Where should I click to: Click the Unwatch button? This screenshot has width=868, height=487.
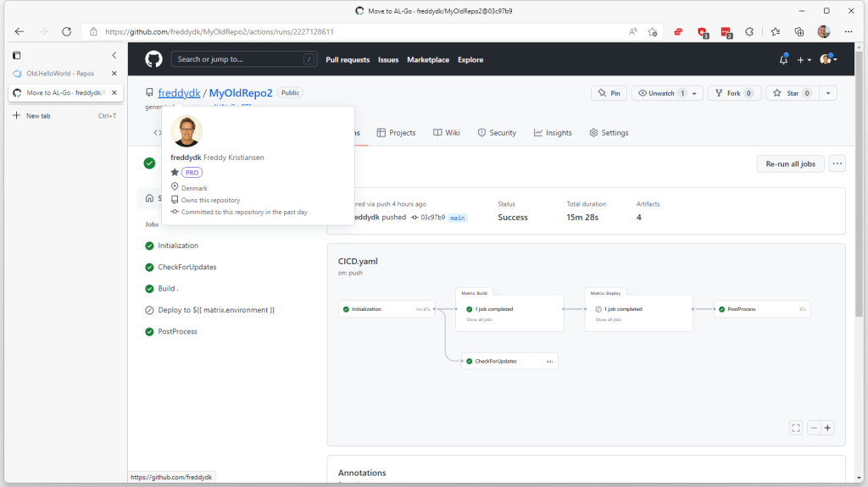(661, 93)
